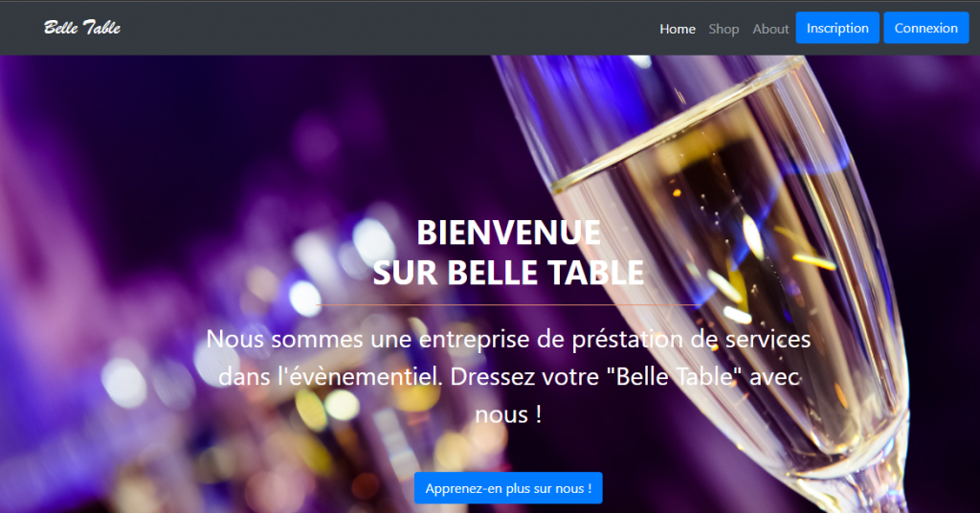The image size is (980, 513).
Task: Click 'Apprenez-en plus sur nous !' button
Action: click(508, 488)
